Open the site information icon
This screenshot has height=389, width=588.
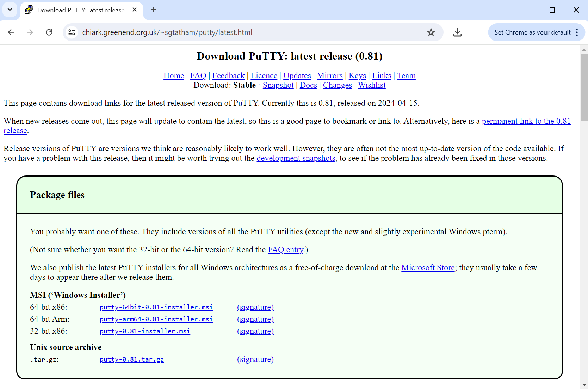[x=72, y=32]
